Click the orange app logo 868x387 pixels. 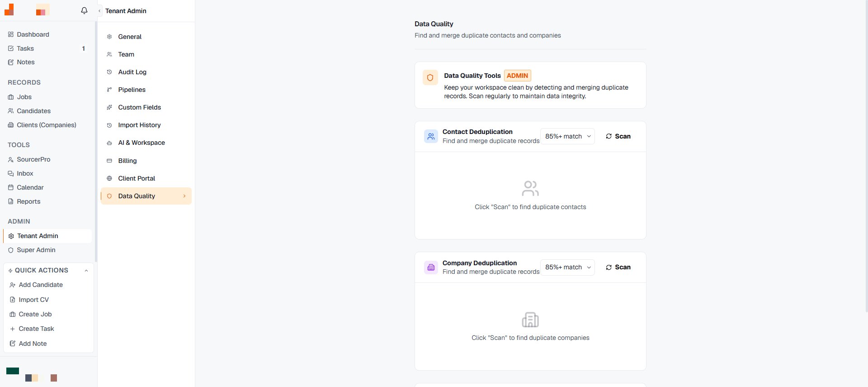[x=9, y=10]
